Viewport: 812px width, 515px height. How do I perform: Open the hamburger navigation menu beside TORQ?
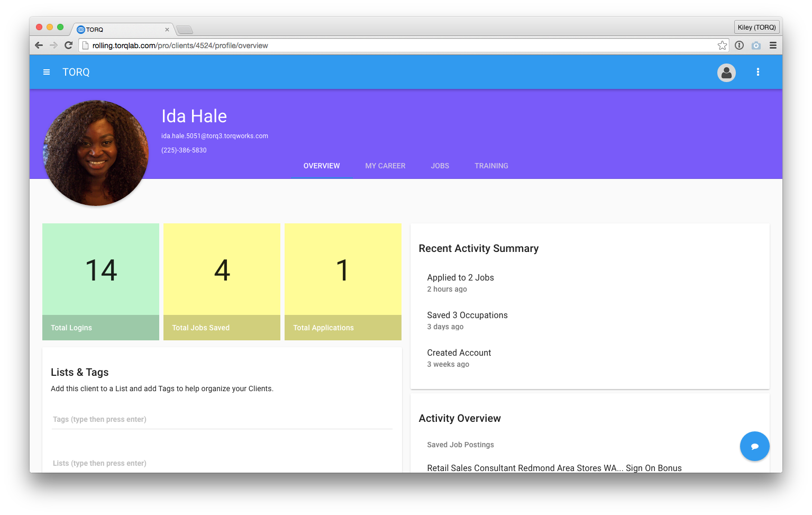pyautogui.click(x=47, y=72)
